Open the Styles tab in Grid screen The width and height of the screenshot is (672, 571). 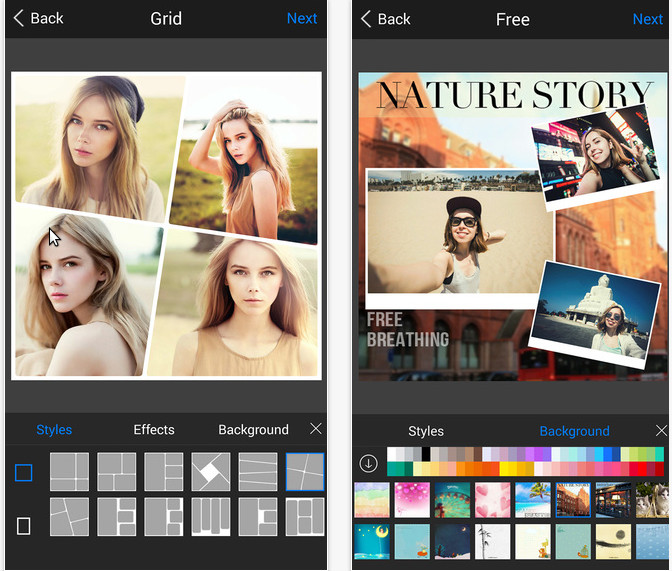pyautogui.click(x=54, y=430)
